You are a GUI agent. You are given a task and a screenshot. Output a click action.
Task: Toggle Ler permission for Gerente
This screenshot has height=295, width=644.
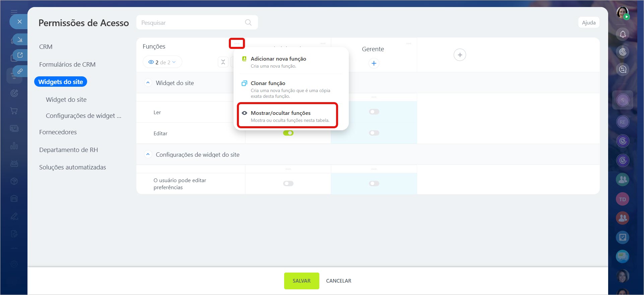click(x=374, y=112)
